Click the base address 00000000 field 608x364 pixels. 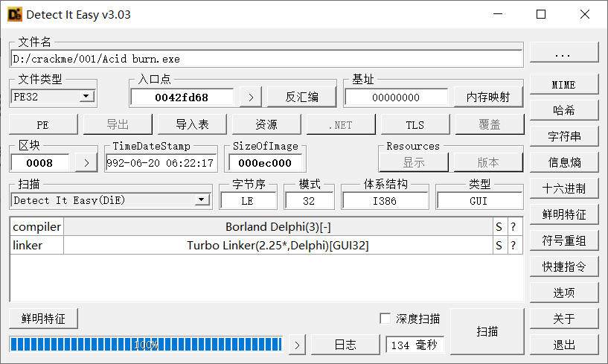[396, 97]
